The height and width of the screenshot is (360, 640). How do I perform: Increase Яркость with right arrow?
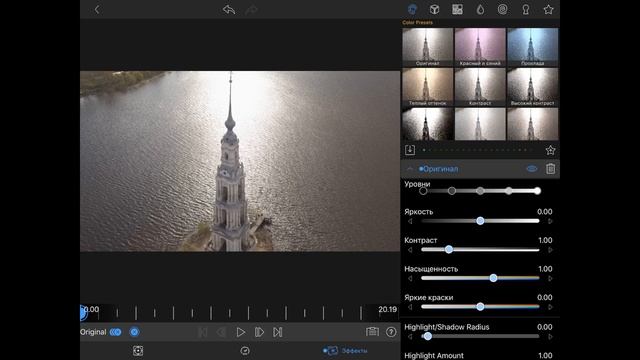tap(550, 221)
